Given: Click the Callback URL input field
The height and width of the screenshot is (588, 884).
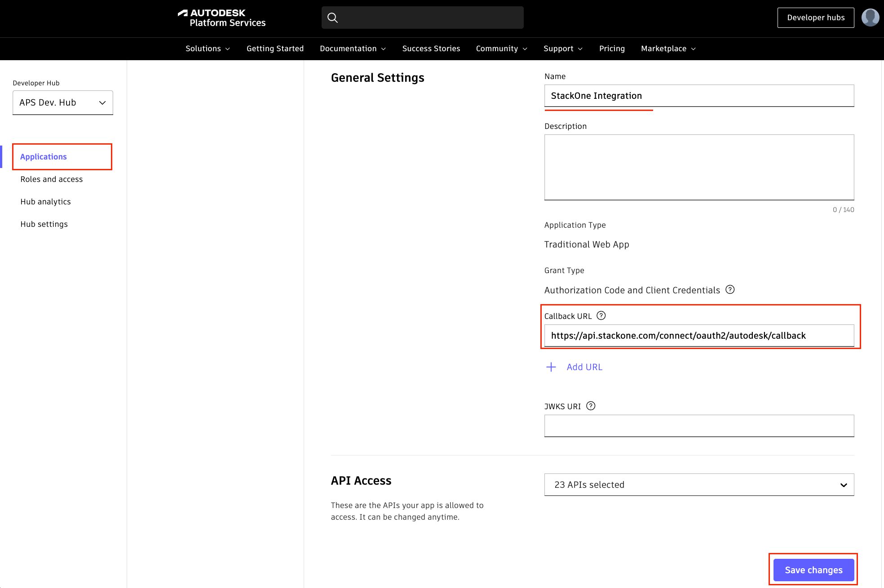Looking at the screenshot, I should tap(699, 336).
